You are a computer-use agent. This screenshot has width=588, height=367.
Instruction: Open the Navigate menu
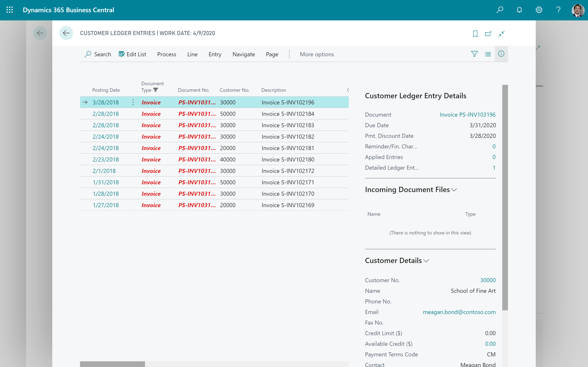tap(244, 54)
